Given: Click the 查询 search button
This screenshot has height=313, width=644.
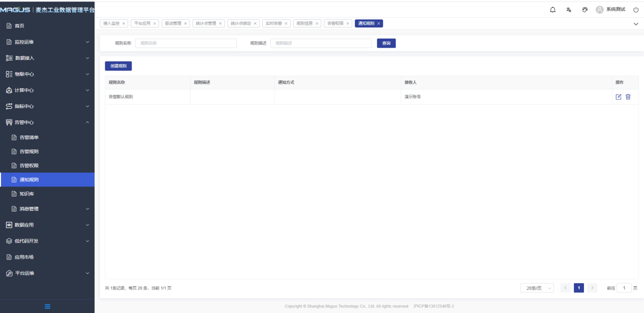Looking at the screenshot, I should [x=386, y=43].
